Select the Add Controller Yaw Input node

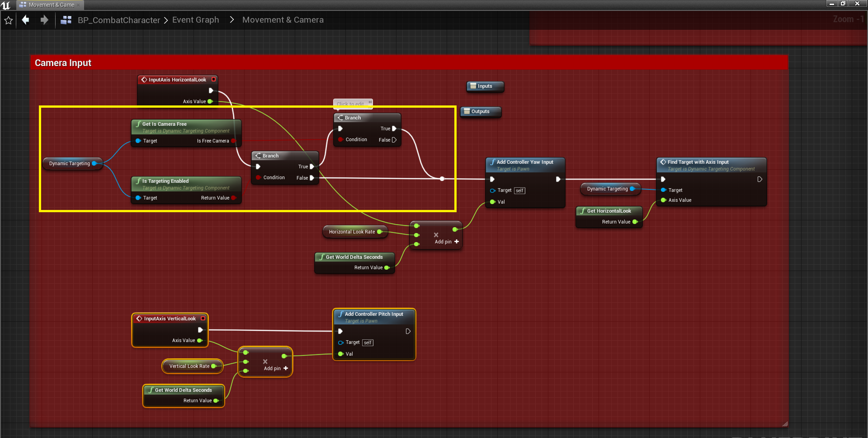click(x=524, y=162)
